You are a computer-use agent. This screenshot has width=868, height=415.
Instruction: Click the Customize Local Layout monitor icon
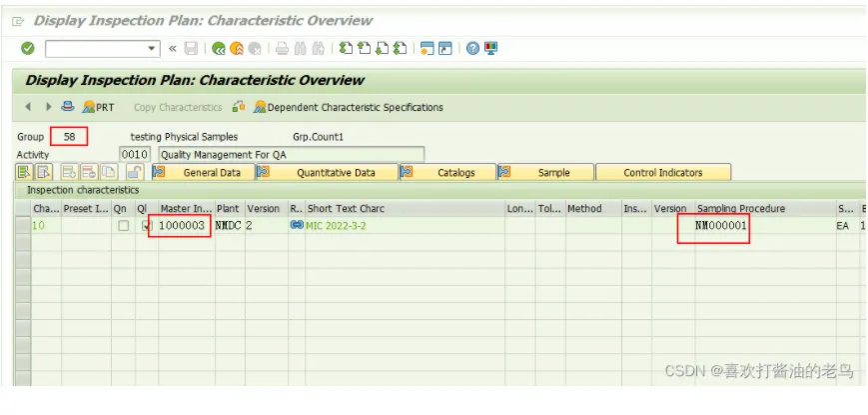pos(491,49)
